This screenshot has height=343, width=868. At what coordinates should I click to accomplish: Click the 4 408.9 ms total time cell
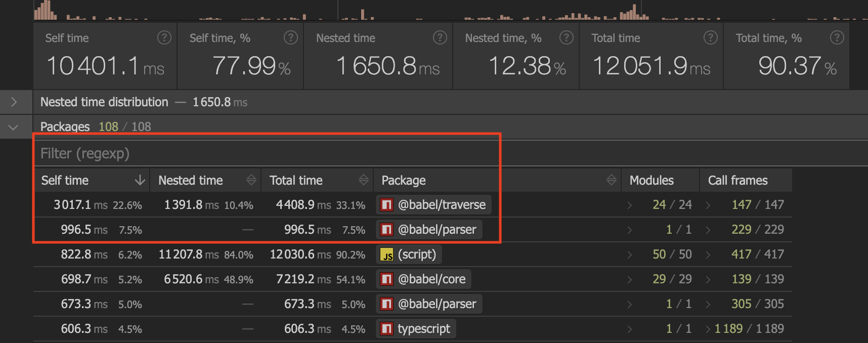[317, 205]
